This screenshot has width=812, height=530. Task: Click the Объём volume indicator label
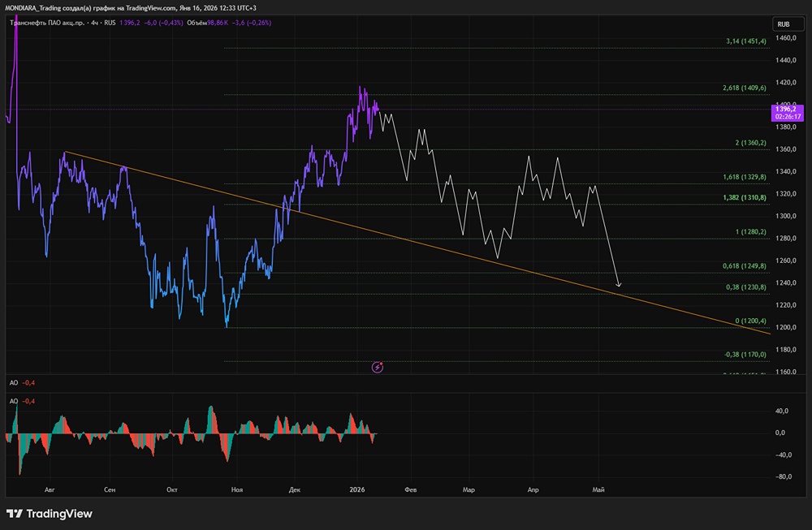click(197, 23)
